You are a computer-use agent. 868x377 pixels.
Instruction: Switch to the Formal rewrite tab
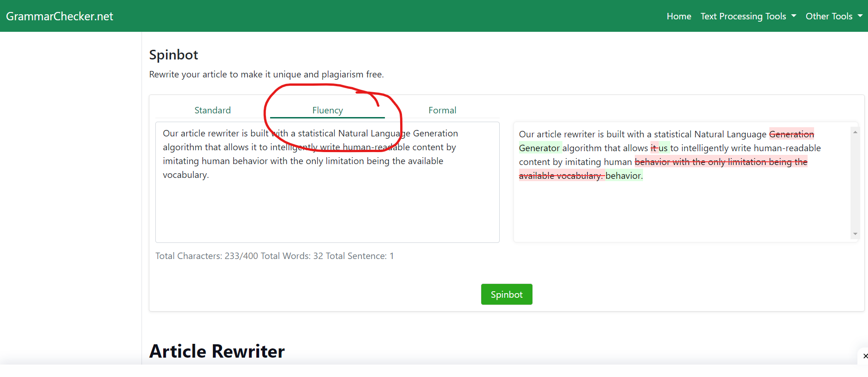(x=442, y=110)
